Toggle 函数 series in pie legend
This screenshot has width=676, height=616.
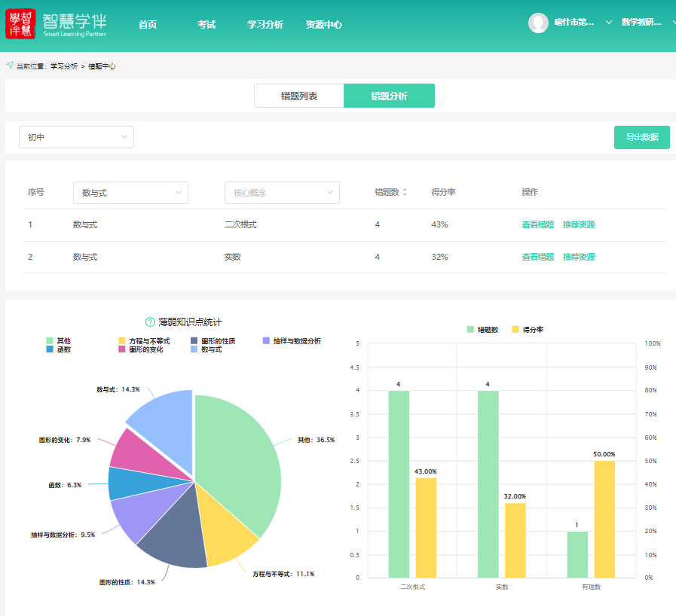(x=58, y=349)
